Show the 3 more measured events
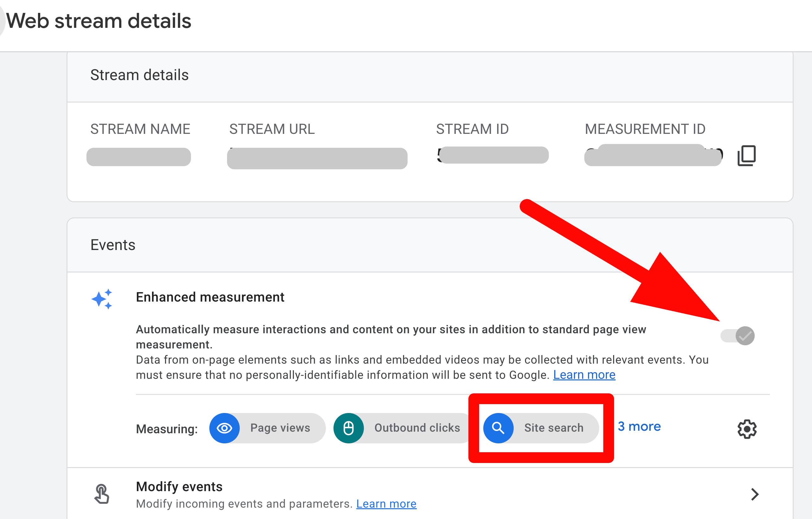This screenshot has width=812, height=519. click(x=639, y=427)
